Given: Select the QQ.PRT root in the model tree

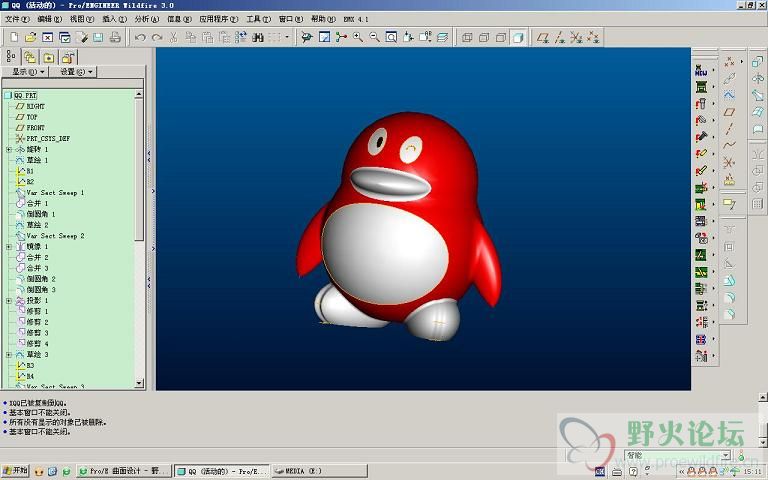Looking at the screenshot, I should (25, 96).
